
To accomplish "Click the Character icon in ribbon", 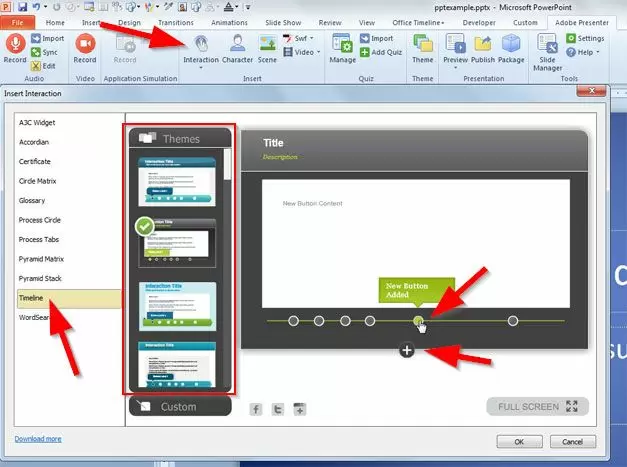I will point(237,48).
